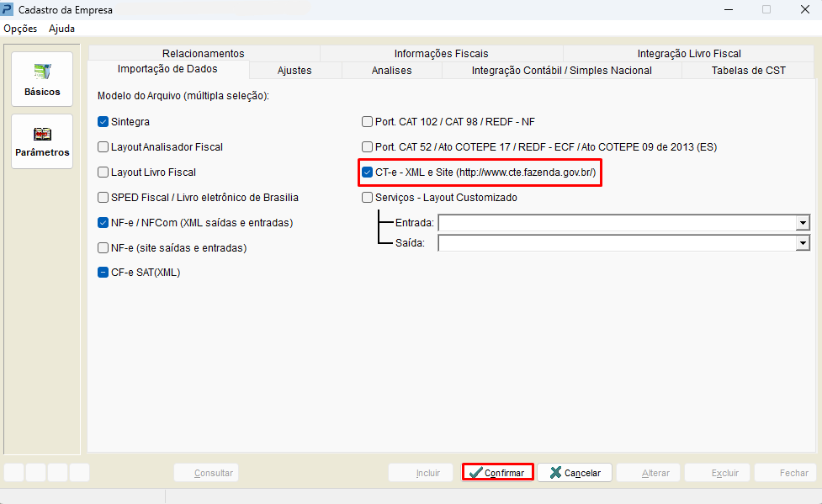Enable Serviços - Layout Customizado checkbox
Screen dimensions: 822x504
[368, 197]
